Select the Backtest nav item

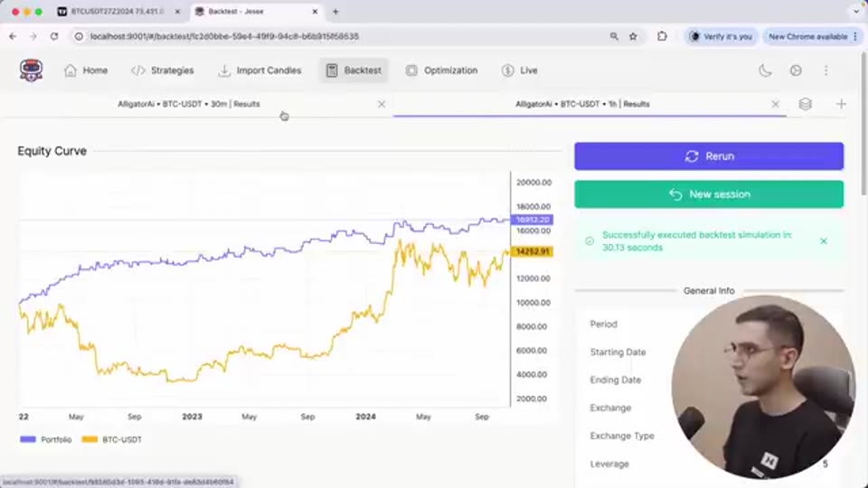(x=354, y=70)
